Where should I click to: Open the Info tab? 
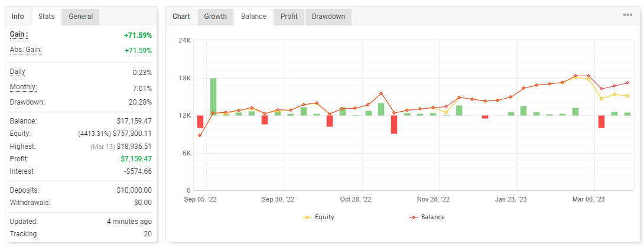[x=18, y=17]
